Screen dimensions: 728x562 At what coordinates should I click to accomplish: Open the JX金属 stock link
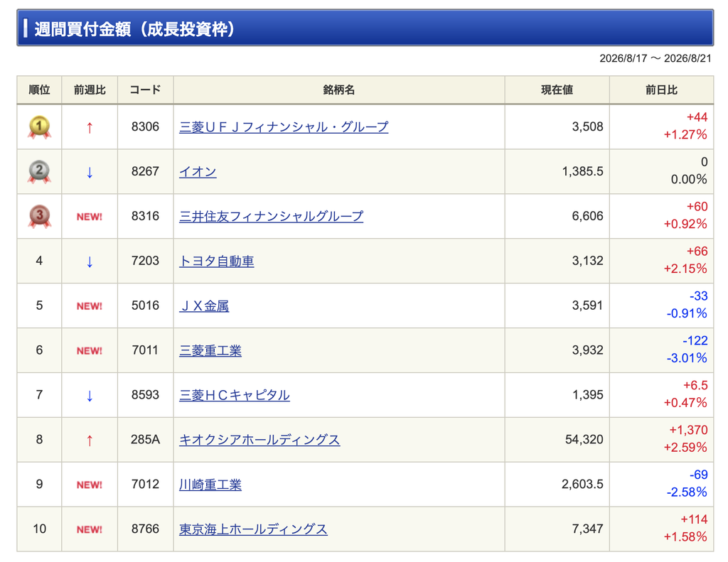click(204, 306)
